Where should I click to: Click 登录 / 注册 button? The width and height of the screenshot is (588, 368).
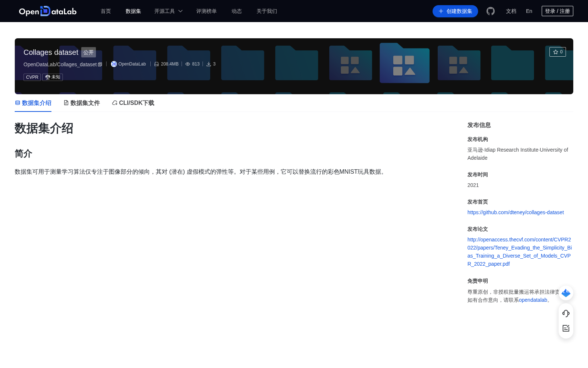(x=557, y=11)
